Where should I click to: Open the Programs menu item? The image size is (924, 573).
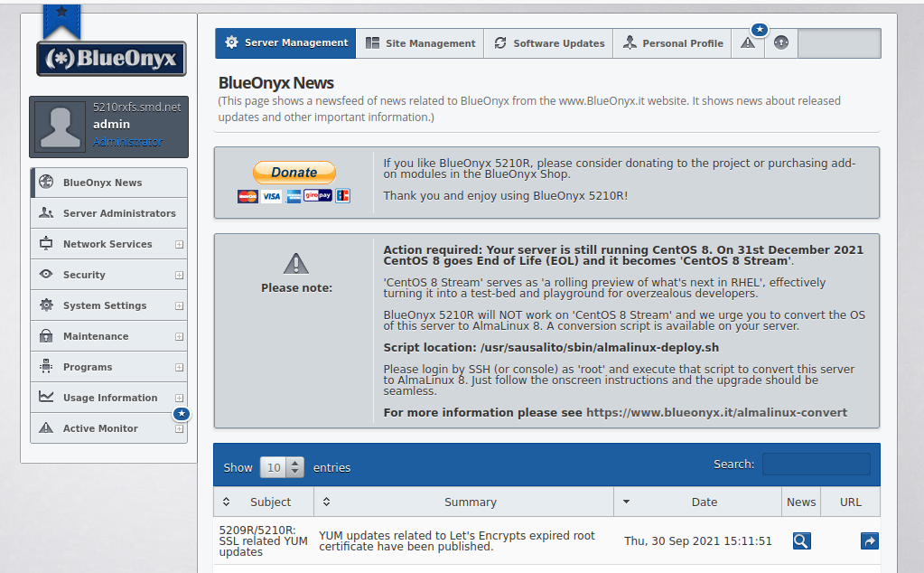[109, 367]
